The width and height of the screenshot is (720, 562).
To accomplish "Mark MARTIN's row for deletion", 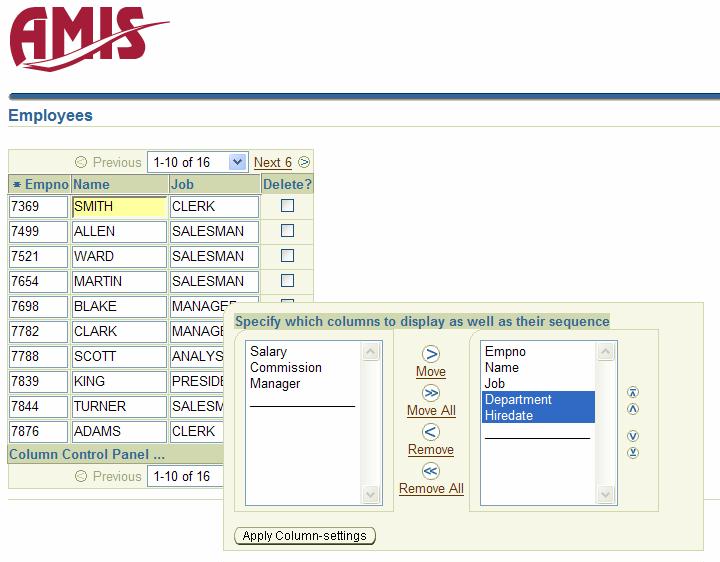I will click(x=287, y=281).
